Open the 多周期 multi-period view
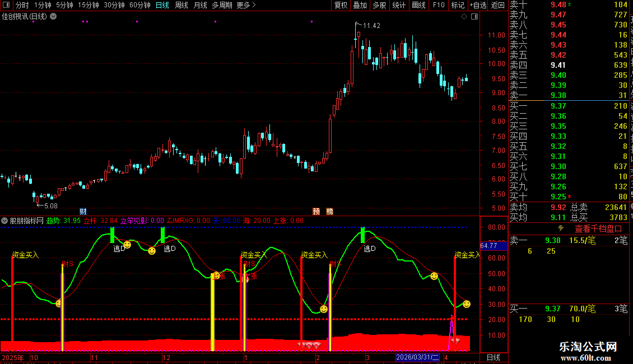Screen dimensions: 633x364 tap(222, 5)
